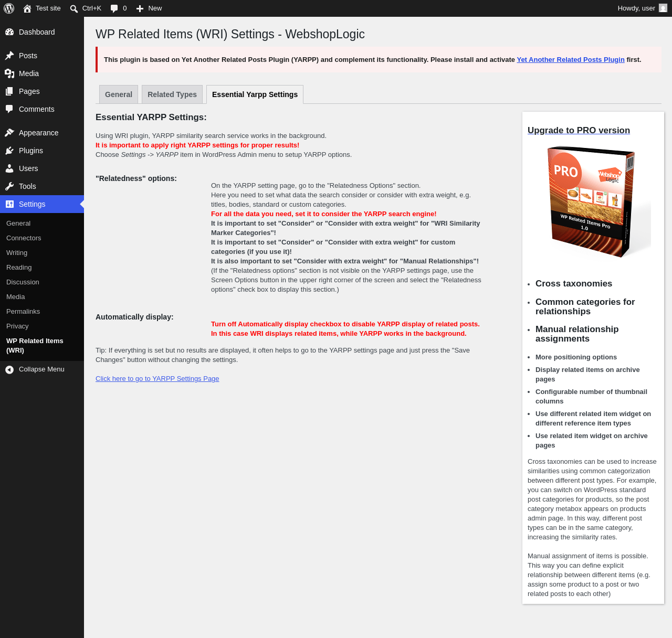
Task: Click Common categories for relationships text
Action: [x=585, y=307]
